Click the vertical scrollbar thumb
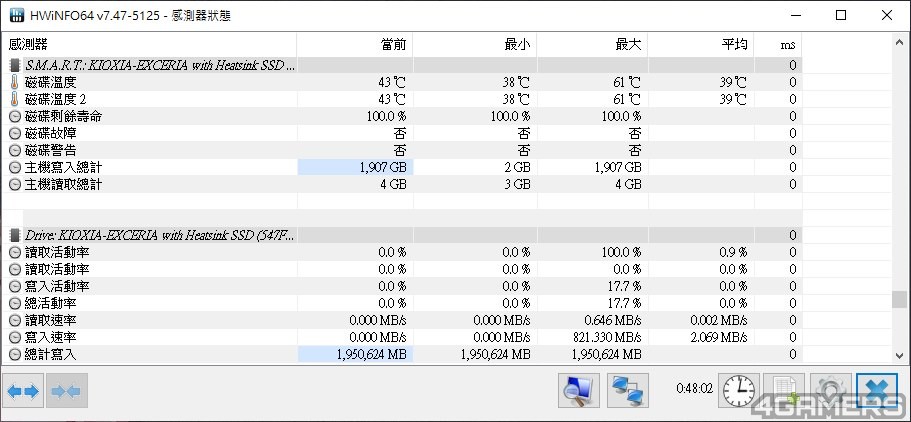 point(899,299)
